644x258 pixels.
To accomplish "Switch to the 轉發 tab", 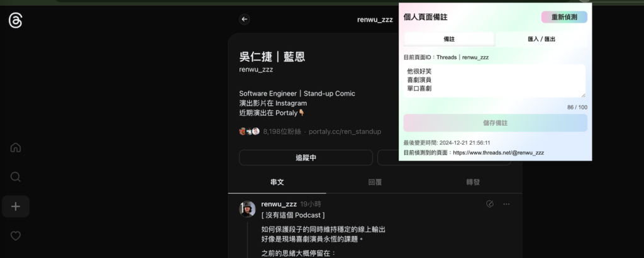I will click(x=473, y=182).
